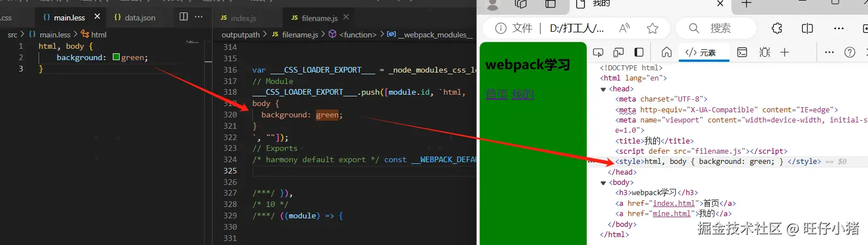This screenshot has height=245, width=868.
Task: Open the DevTools Sources bug icon
Action: click(765, 52)
